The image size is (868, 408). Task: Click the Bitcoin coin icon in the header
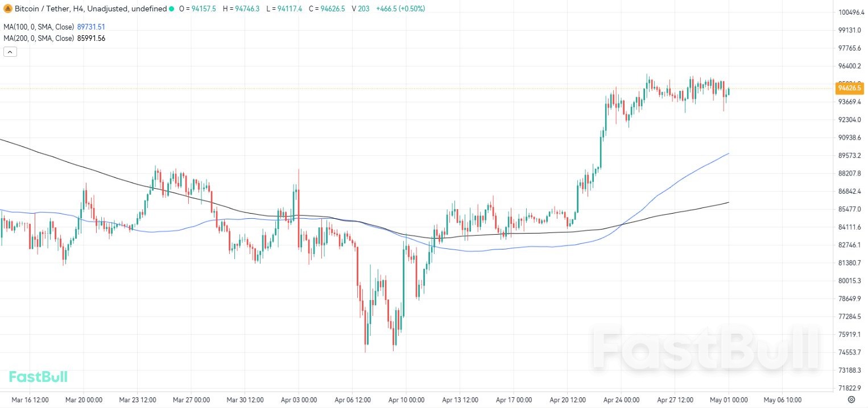pyautogui.click(x=7, y=9)
